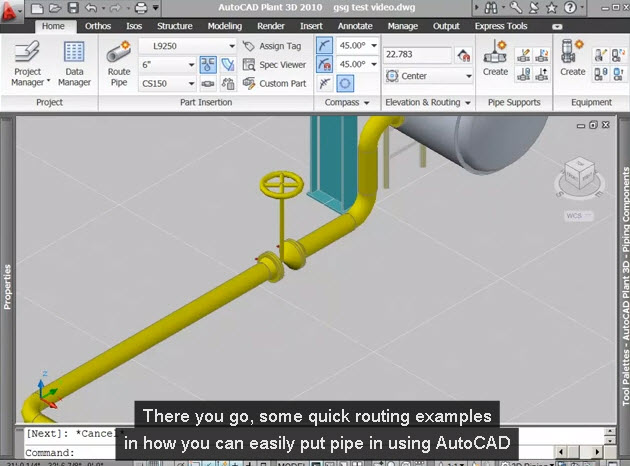Screen dimensions: 630x466
Task: Open the Annotate tab
Action: click(x=355, y=26)
